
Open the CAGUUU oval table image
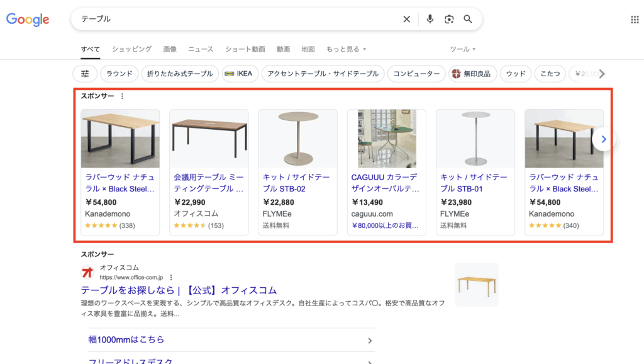(387, 139)
